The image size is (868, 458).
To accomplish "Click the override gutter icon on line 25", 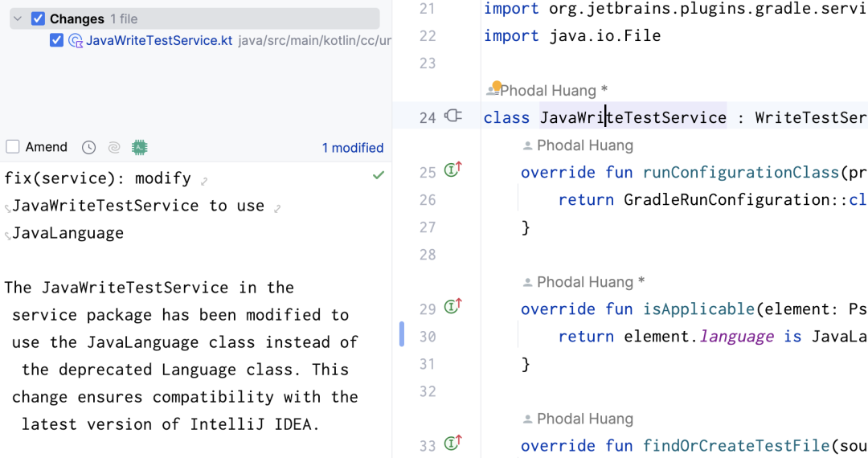I will click(452, 170).
